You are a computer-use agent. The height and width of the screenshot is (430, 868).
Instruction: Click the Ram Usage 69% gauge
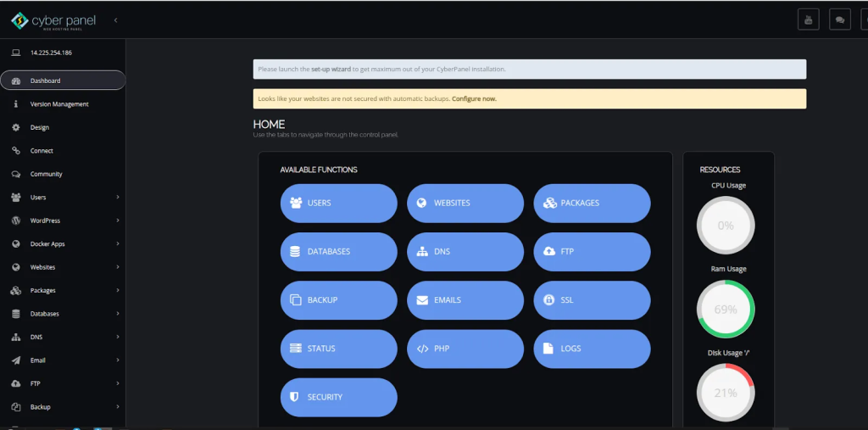(x=725, y=310)
